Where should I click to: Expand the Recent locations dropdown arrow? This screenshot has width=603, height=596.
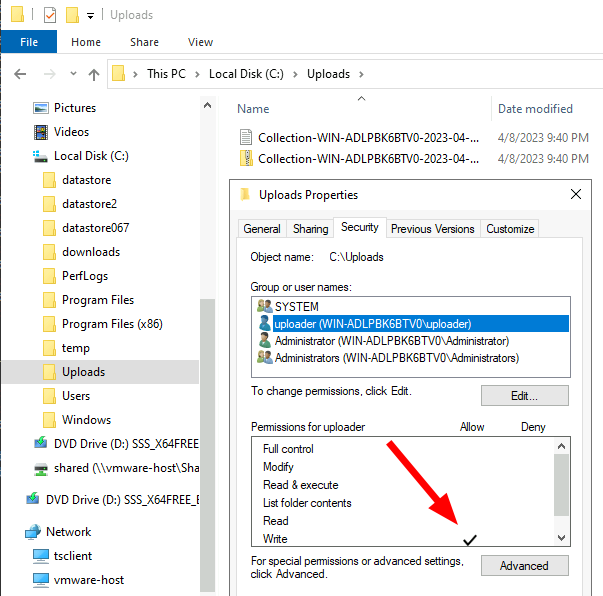[x=73, y=74]
